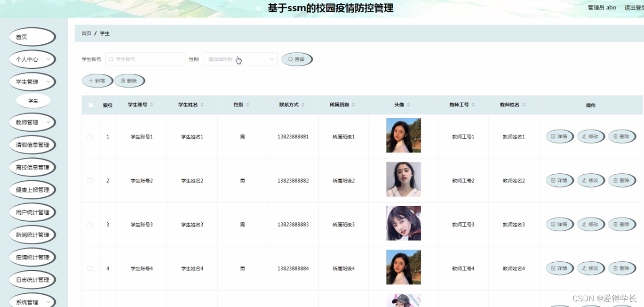Collapse the 学生管理 sidebar menu
This screenshot has width=644, height=307.
click(32, 82)
